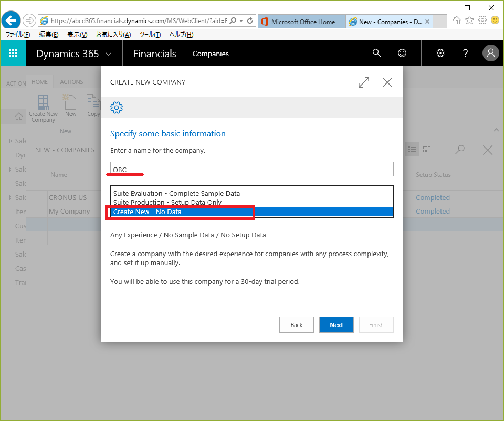This screenshot has height=421, width=504.
Task: Refresh the page with the reload icon
Action: pos(250,21)
